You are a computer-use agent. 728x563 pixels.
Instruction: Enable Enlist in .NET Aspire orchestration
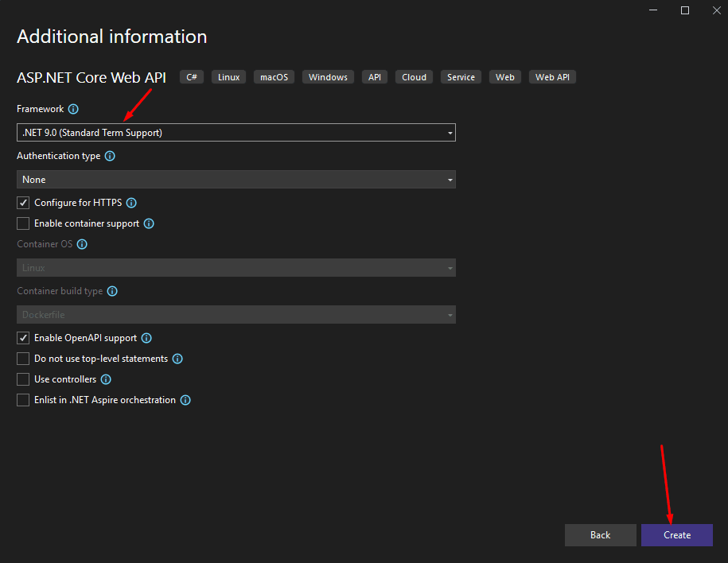pos(23,400)
